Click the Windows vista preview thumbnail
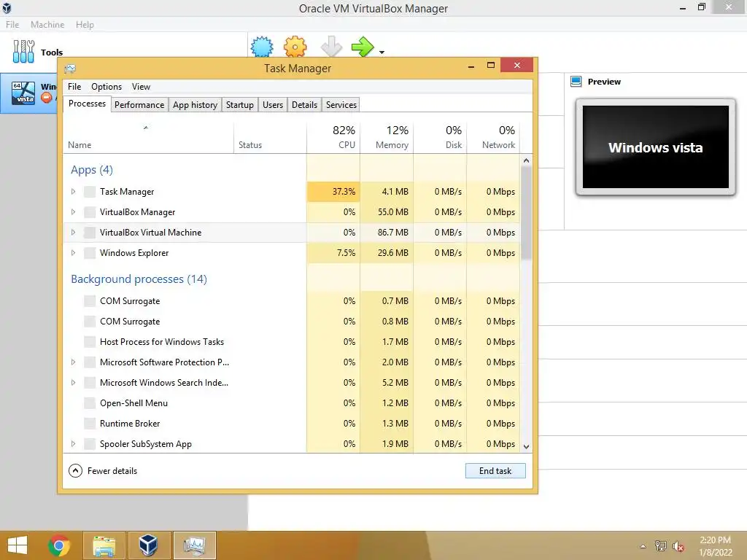 click(x=656, y=147)
